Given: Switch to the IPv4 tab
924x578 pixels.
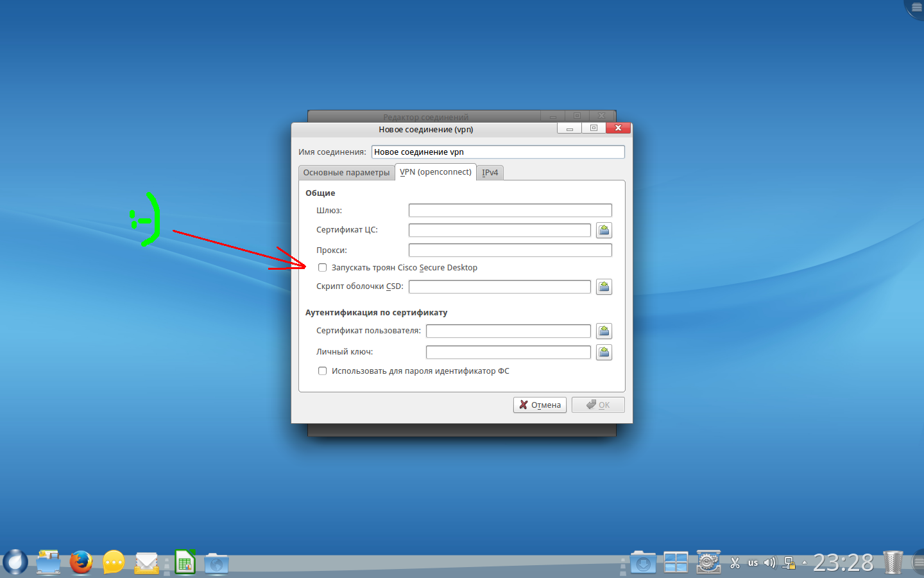Looking at the screenshot, I should [x=490, y=173].
